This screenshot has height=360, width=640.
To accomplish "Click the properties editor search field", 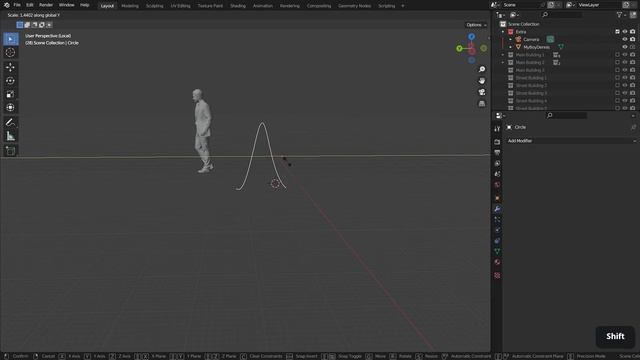I will tap(567, 116).
